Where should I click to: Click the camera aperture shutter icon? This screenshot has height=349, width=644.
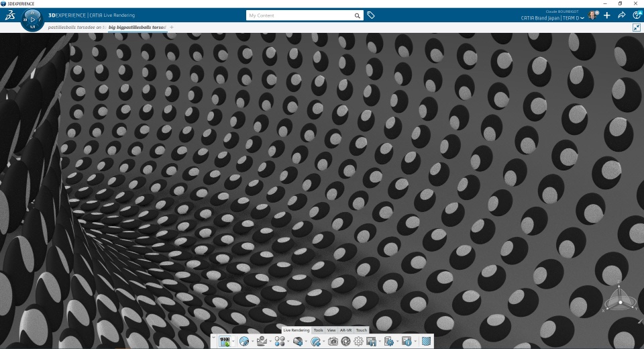point(346,341)
